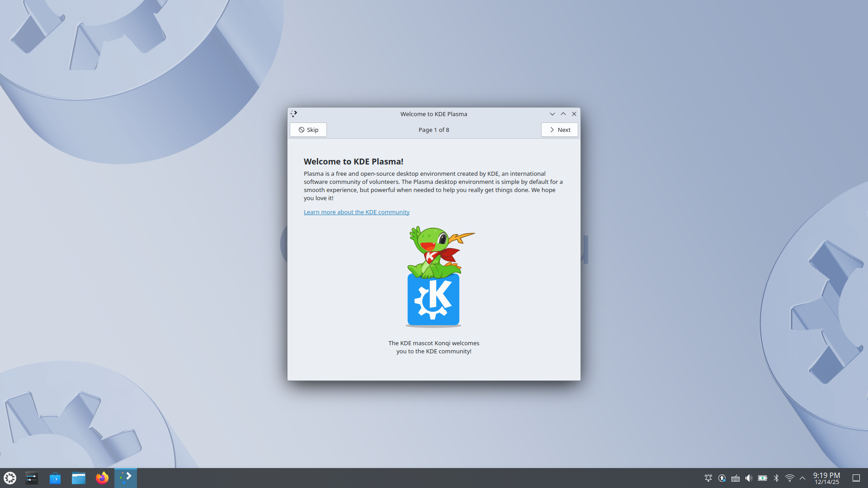The image size is (868, 488).
Task: Open the KDE community learn more link
Action: tap(356, 212)
